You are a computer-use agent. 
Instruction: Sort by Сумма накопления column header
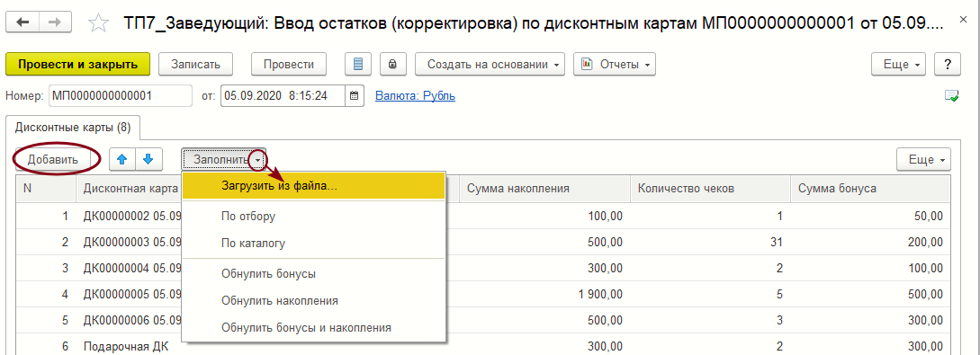click(x=545, y=188)
